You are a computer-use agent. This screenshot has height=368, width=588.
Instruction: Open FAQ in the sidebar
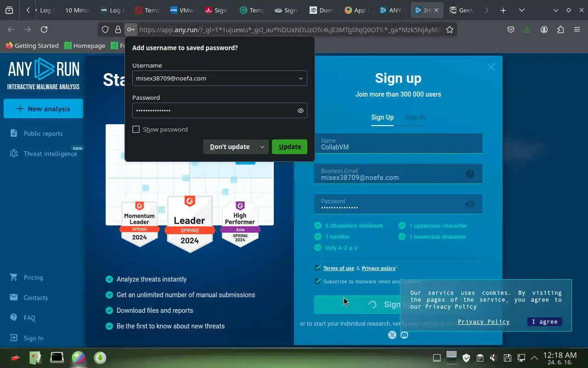tap(29, 318)
